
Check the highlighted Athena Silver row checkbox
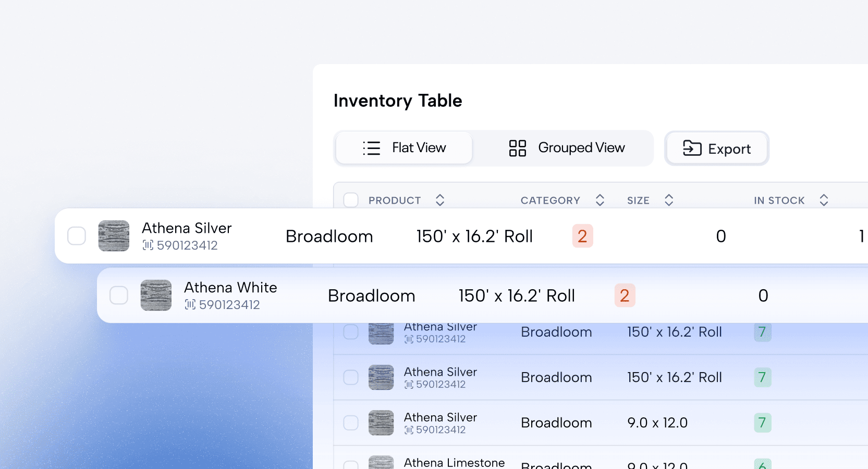[77, 236]
